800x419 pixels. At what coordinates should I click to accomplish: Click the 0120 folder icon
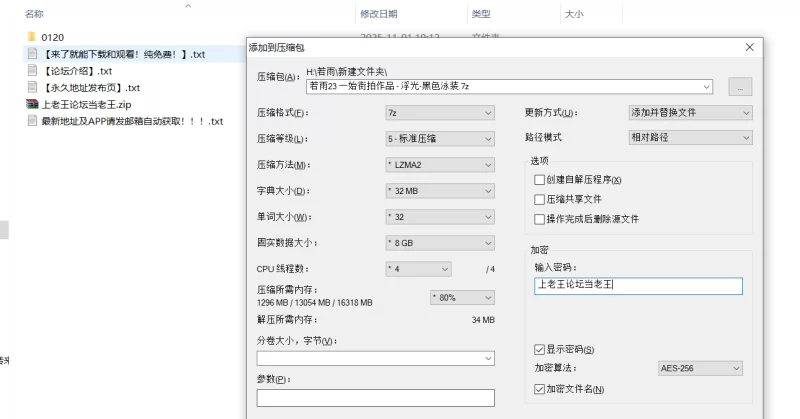point(32,37)
